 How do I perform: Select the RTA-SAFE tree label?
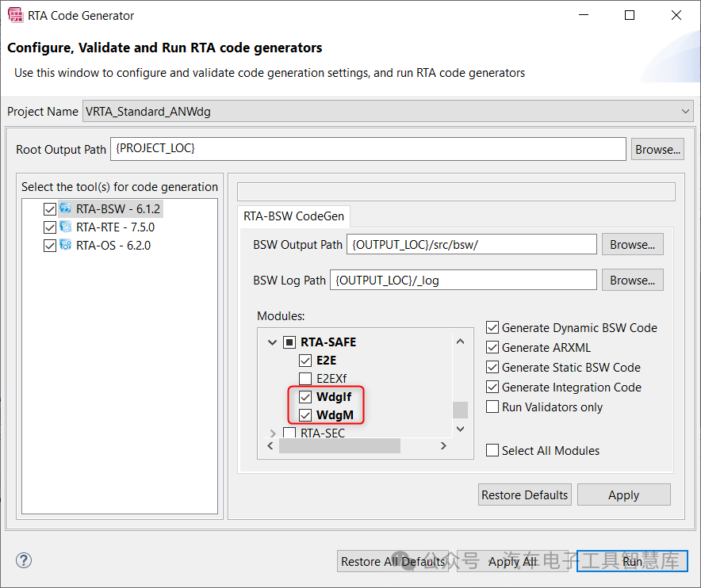click(x=328, y=342)
